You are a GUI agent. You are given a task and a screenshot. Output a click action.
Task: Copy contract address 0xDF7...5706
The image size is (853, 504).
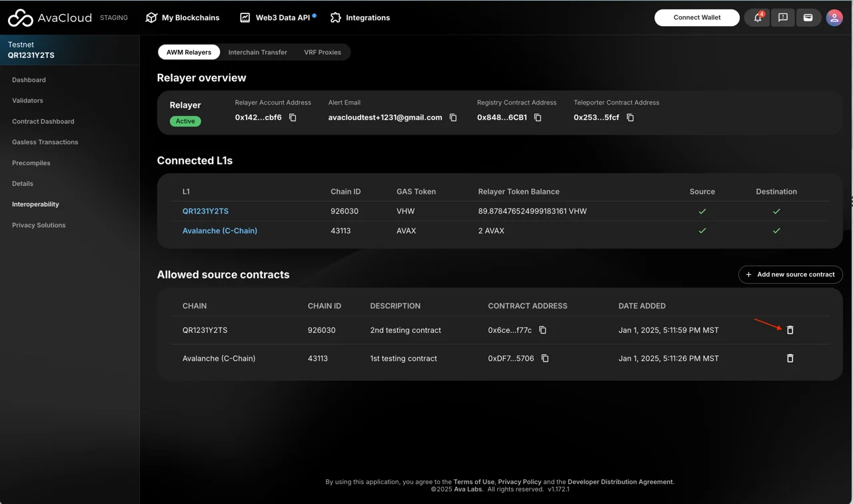click(x=544, y=358)
